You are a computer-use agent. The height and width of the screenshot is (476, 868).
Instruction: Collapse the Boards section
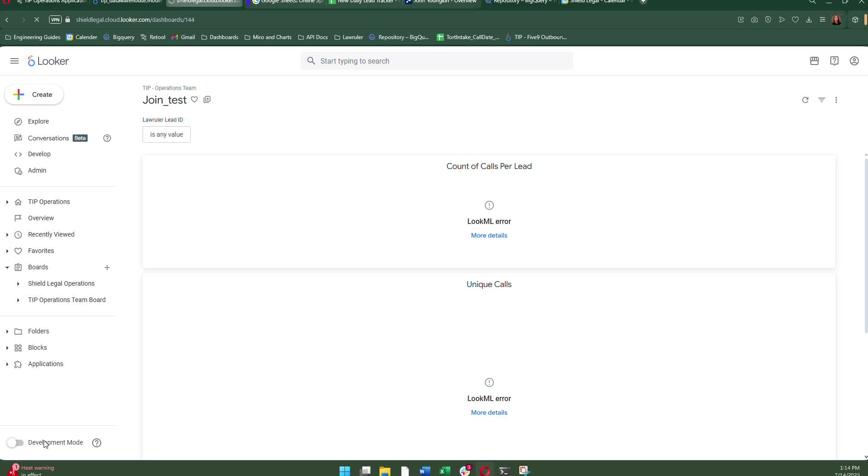click(x=7, y=268)
